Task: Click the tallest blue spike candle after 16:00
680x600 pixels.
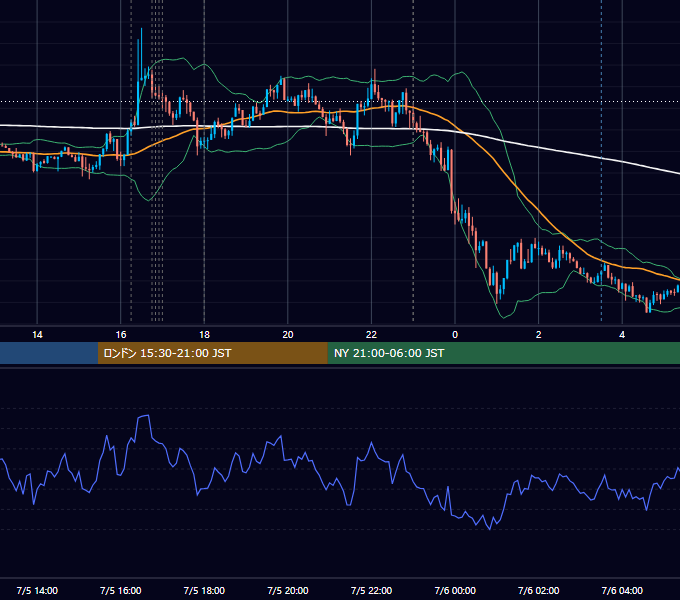Action: (141, 54)
